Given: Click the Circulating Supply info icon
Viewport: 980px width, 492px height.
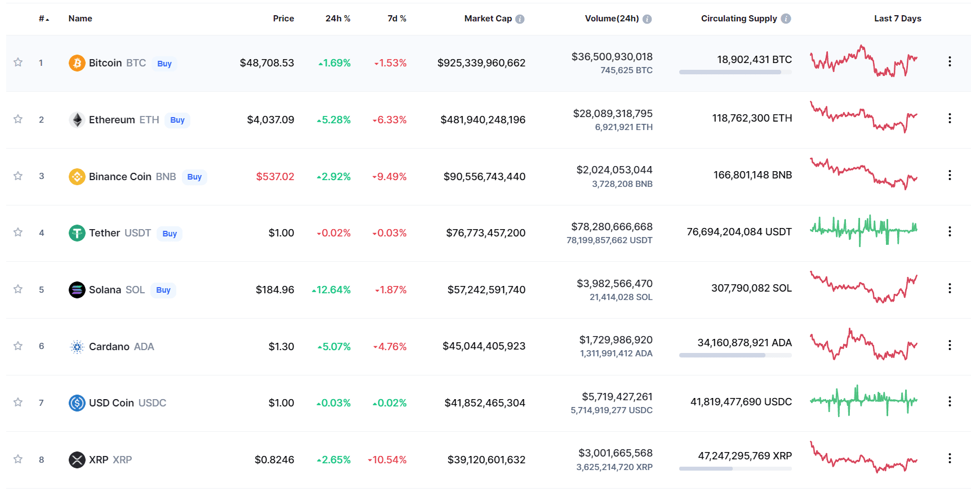Looking at the screenshot, I should pyautogui.click(x=786, y=19).
